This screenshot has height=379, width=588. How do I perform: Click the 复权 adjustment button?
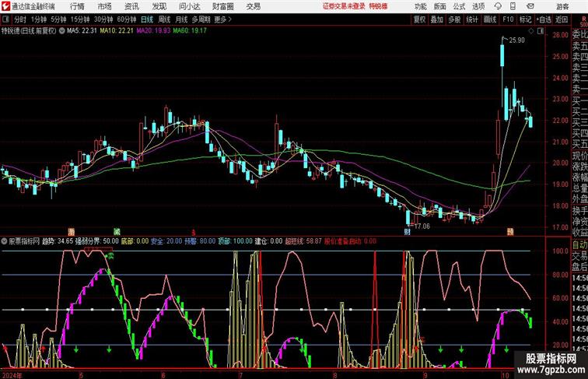click(420, 19)
